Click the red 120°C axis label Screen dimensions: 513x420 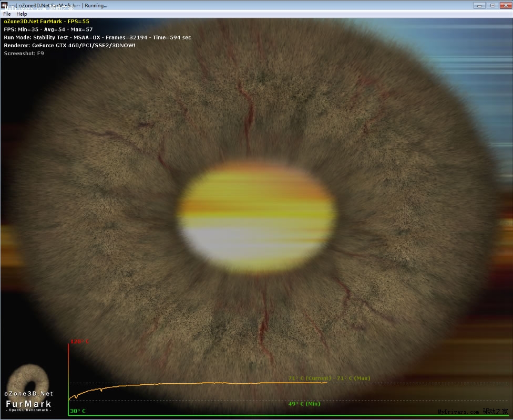click(x=79, y=342)
